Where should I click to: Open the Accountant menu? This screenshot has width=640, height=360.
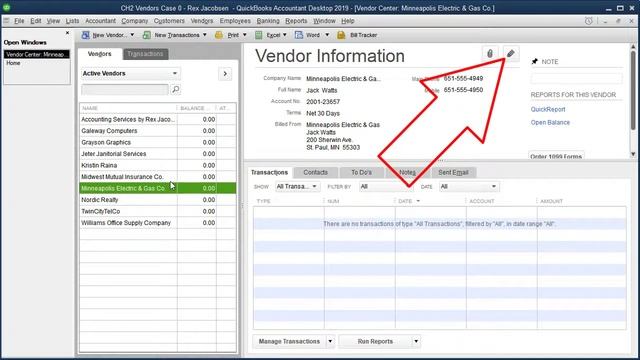(100, 21)
